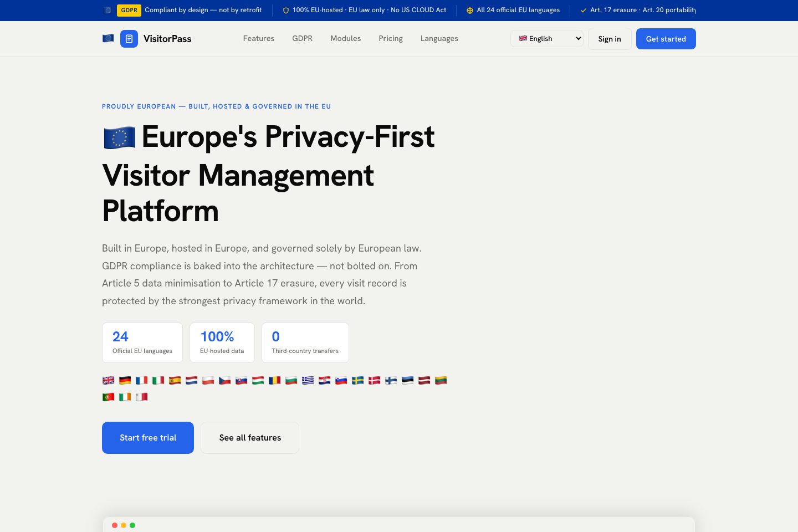Select the Swedish flag
Screen dimensions: 798x532
[x=358, y=380]
